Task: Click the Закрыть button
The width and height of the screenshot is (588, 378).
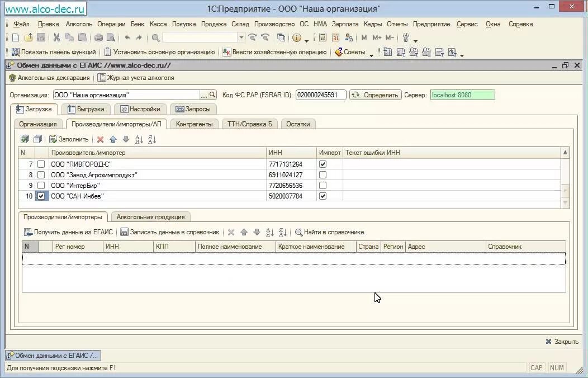Action: pyautogui.click(x=562, y=342)
